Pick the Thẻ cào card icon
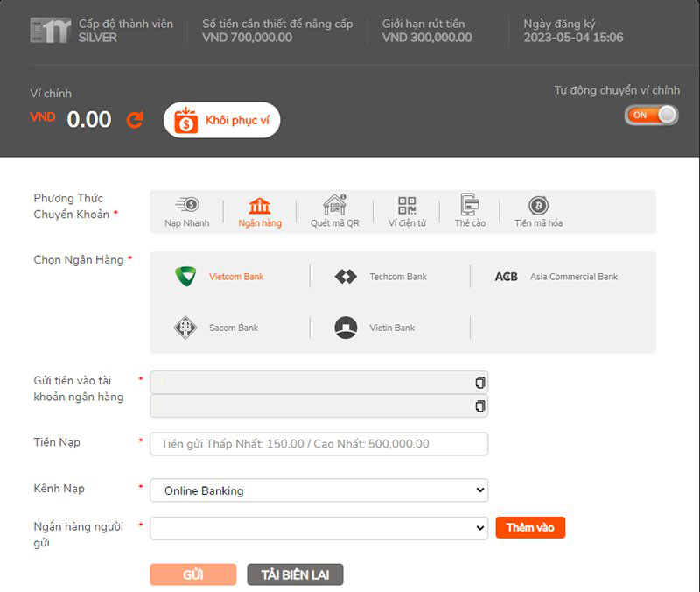This screenshot has width=700, height=592. coord(470,206)
